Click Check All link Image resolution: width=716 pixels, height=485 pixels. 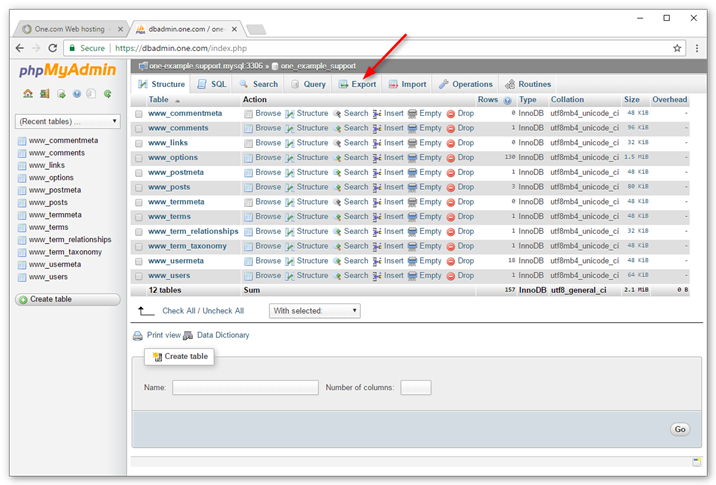coord(179,311)
